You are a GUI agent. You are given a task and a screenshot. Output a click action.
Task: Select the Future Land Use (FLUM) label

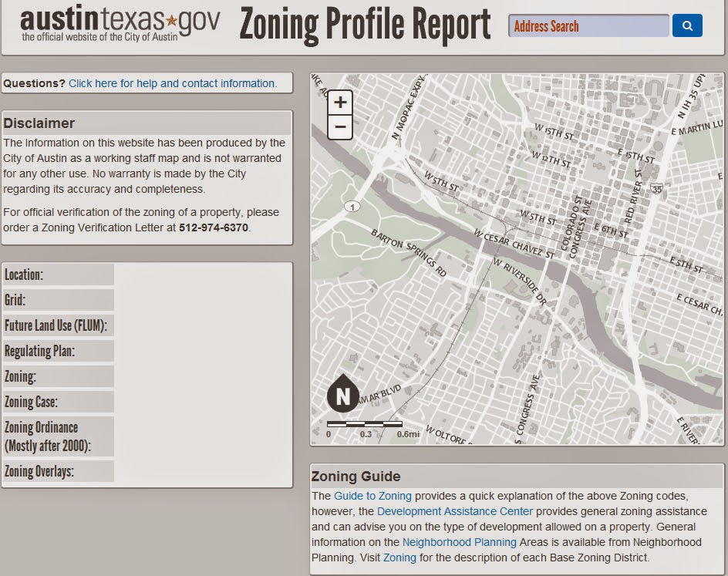58,325
